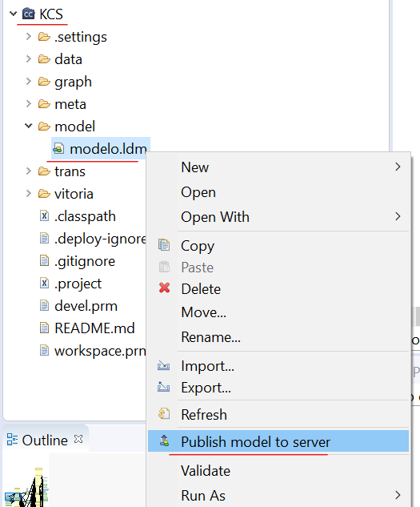Click the devel.prm file icon
The width and height of the screenshot is (420, 507).
44,305
